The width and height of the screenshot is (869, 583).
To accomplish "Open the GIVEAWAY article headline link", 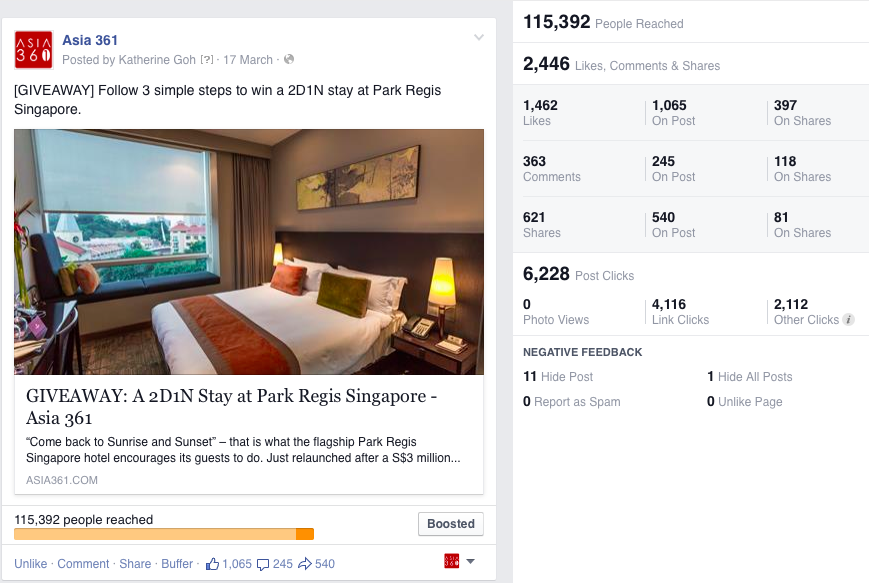I will pos(232,407).
